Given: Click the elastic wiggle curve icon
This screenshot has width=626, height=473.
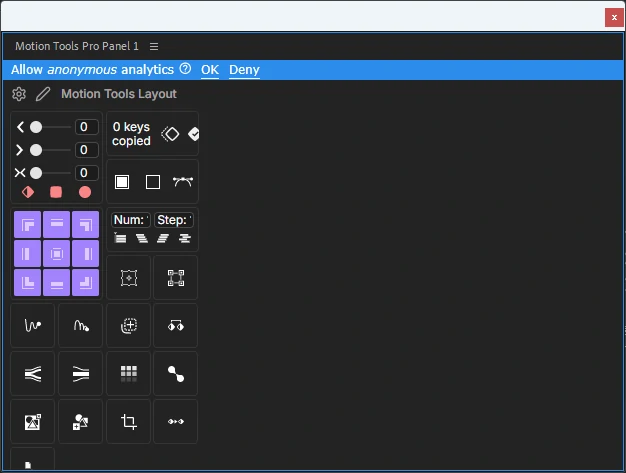Looking at the screenshot, I should (x=33, y=325).
